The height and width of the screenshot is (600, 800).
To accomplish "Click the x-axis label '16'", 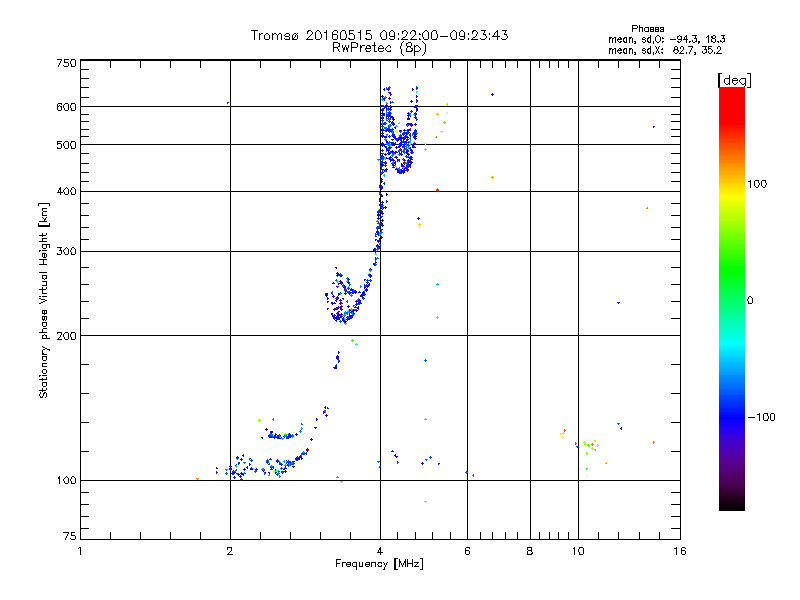I will coord(680,551).
